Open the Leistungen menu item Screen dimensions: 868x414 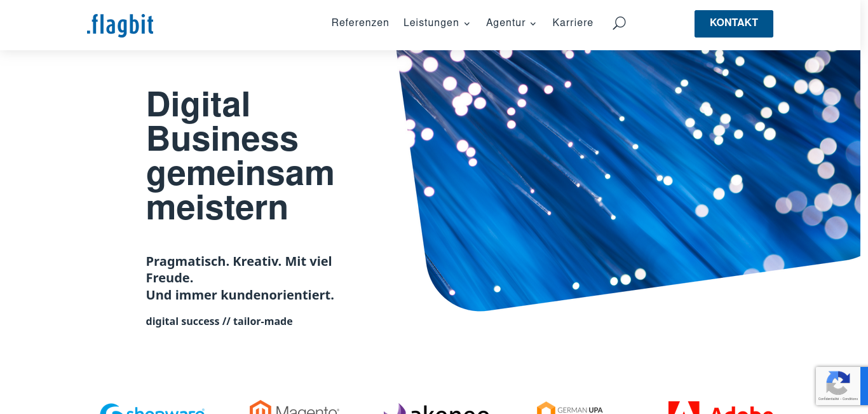click(431, 23)
